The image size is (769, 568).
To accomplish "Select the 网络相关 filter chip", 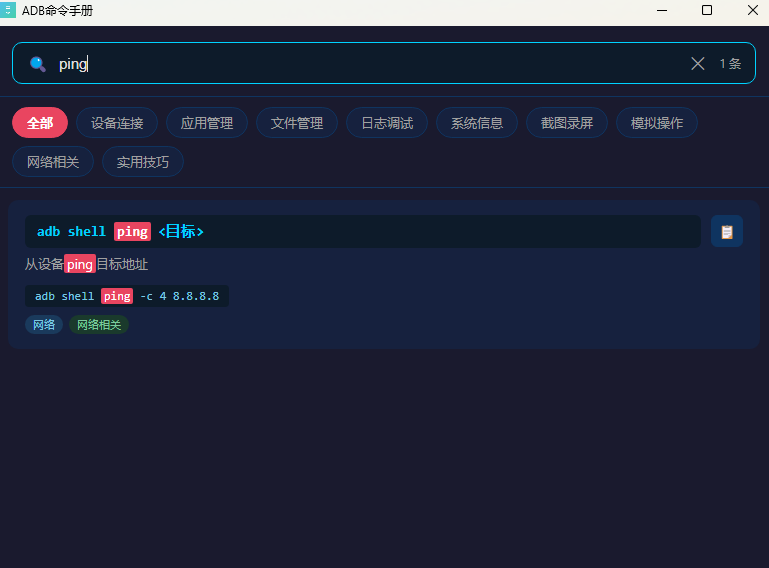I will [x=53, y=162].
